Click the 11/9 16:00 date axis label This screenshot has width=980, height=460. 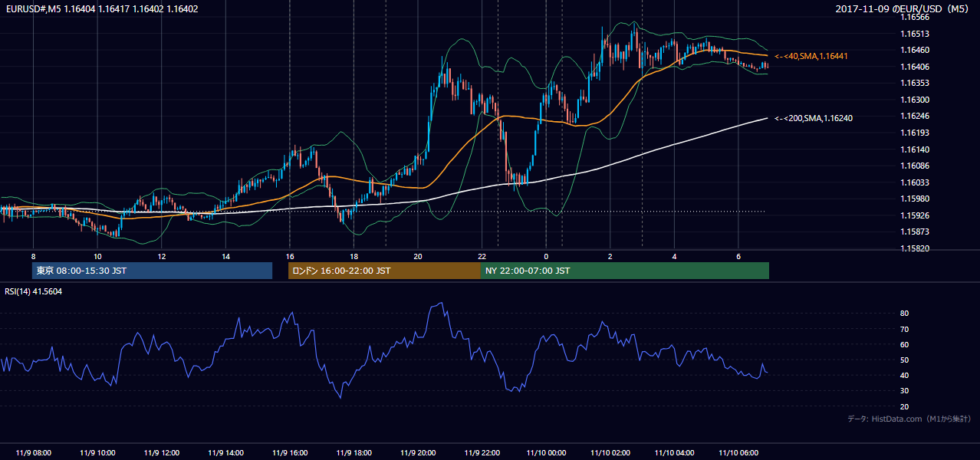point(290,453)
